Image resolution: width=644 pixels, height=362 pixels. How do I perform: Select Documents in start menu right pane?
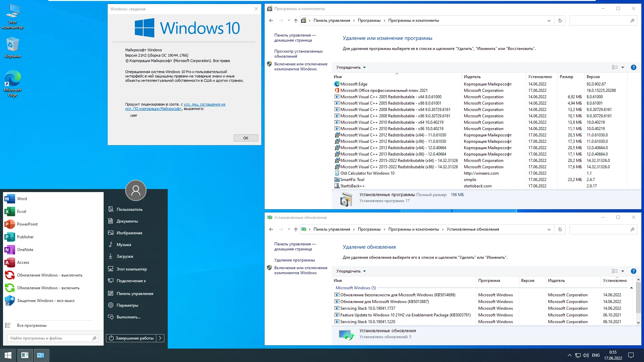pyautogui.click(x=127, y=221)
